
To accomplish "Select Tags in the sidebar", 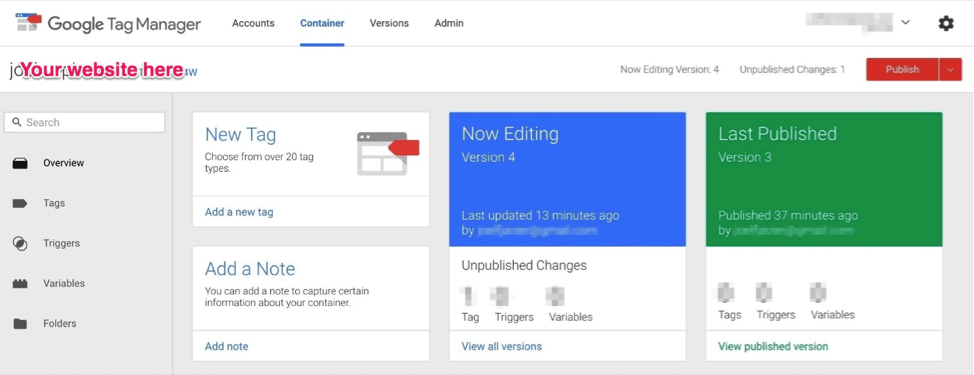I will coord(54,204).
